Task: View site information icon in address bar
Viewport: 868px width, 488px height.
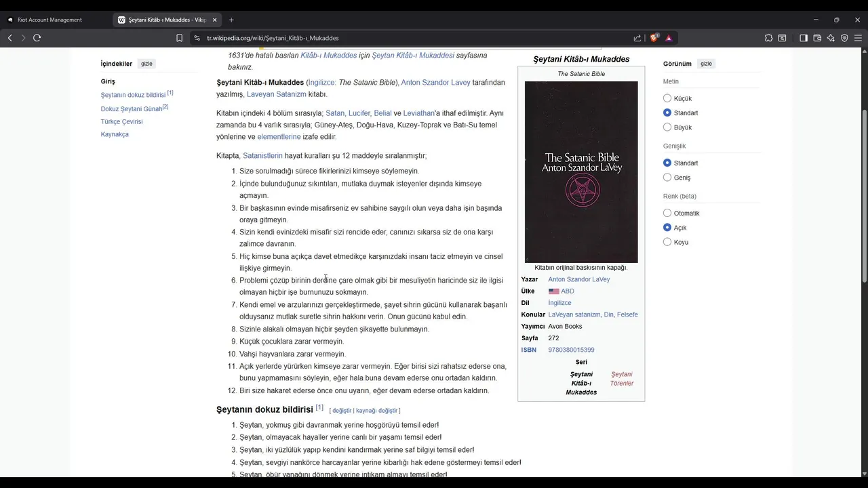Action: tap(197, 38)
